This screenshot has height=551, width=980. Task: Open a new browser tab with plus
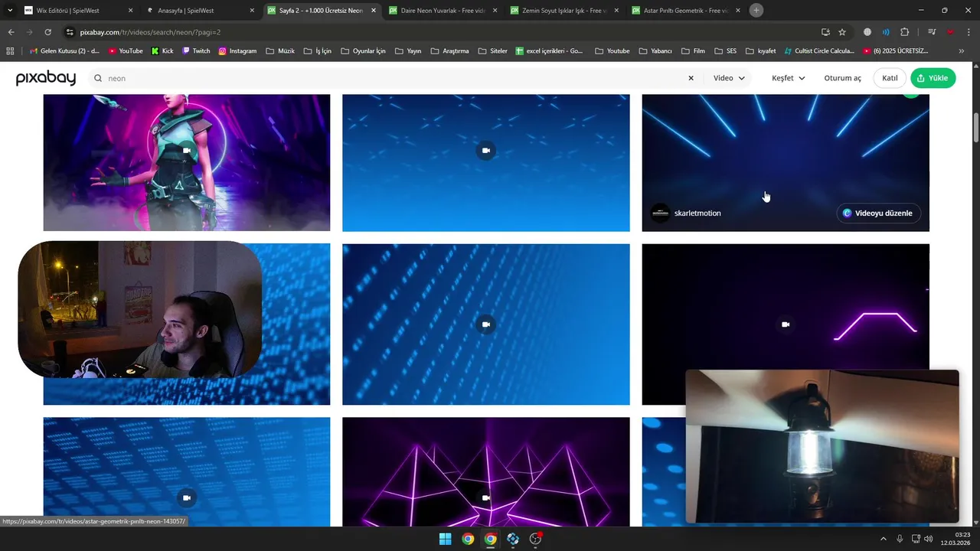756,11
